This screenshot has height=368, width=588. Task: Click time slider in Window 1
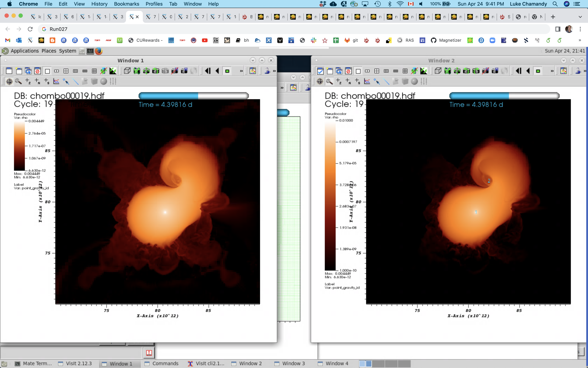[x=194, y=96]
